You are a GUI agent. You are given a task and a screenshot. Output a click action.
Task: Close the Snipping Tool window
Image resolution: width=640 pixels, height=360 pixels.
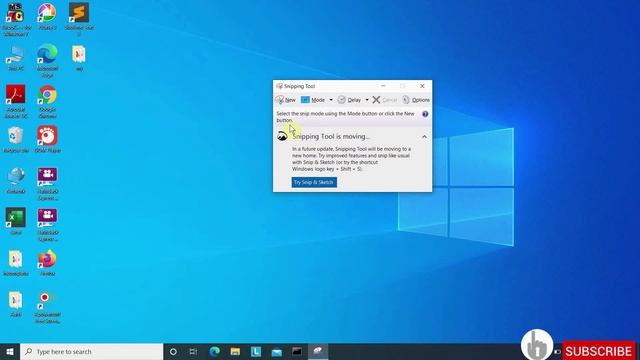(x=422, y=86)
